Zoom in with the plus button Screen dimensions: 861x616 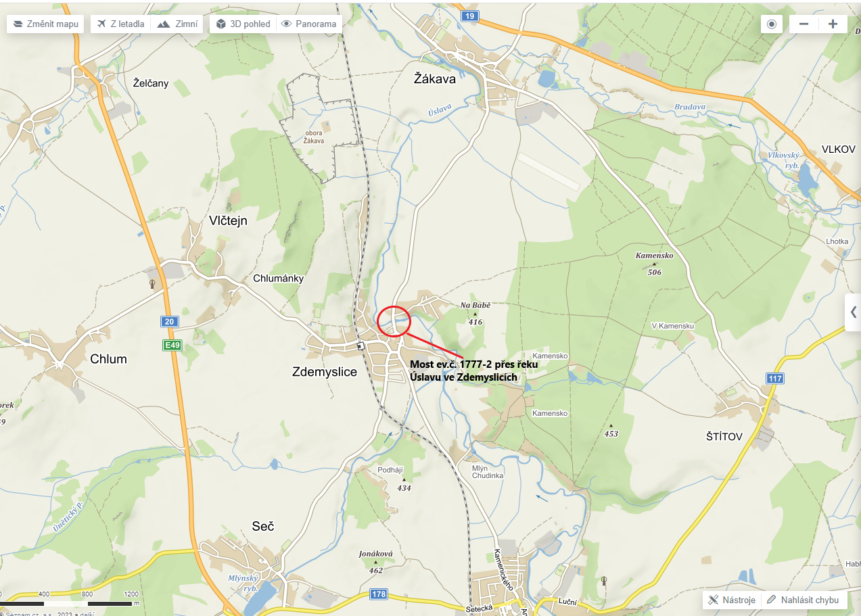pos(833,24)
